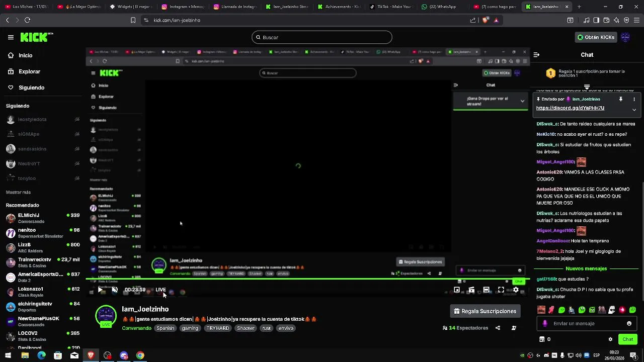The width and height of the screenshot is (644, 362).
Task: Open the user avatar menu top right
Action: [x=625, y=37]
